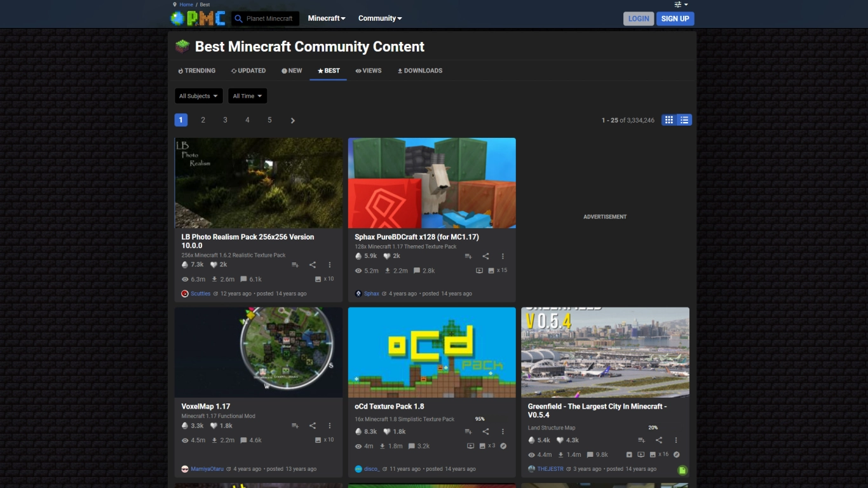Open the Minecraft navigation menu
868x488 pixels.
pyautogui.click(x=327, y=18)
